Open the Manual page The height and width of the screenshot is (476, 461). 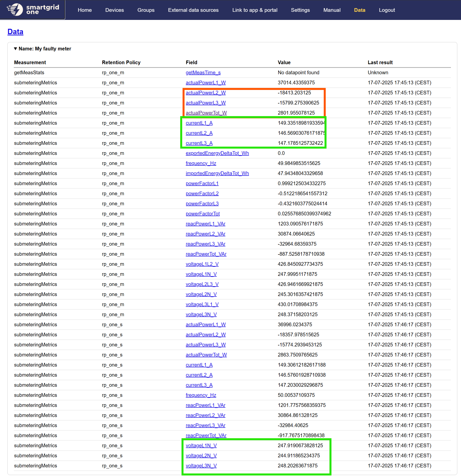click(332, 10)
